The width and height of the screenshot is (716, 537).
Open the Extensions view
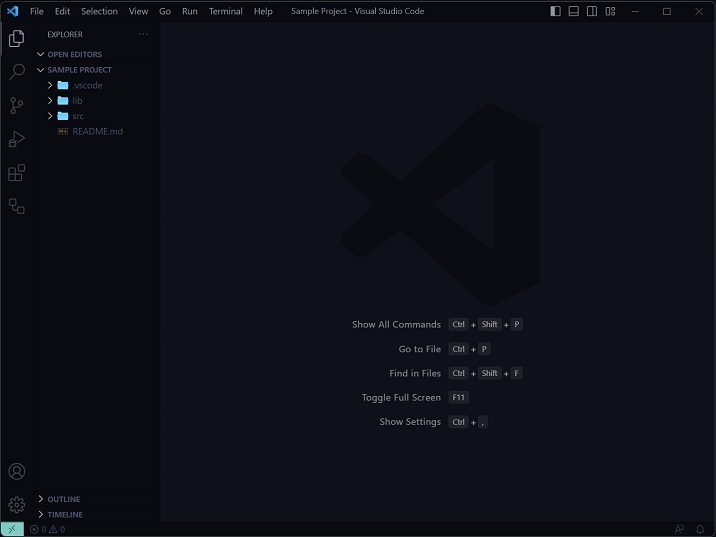pos(16,173)
